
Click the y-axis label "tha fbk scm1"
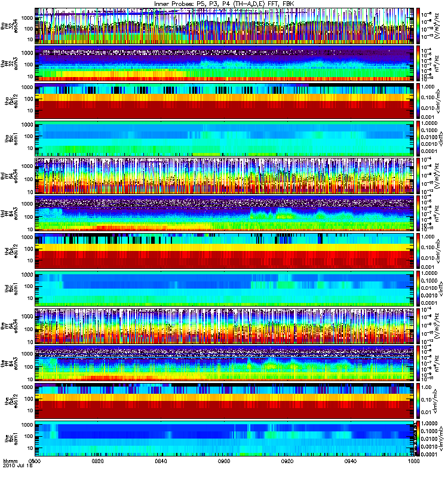pyautogui.click(x=11, y=139)
